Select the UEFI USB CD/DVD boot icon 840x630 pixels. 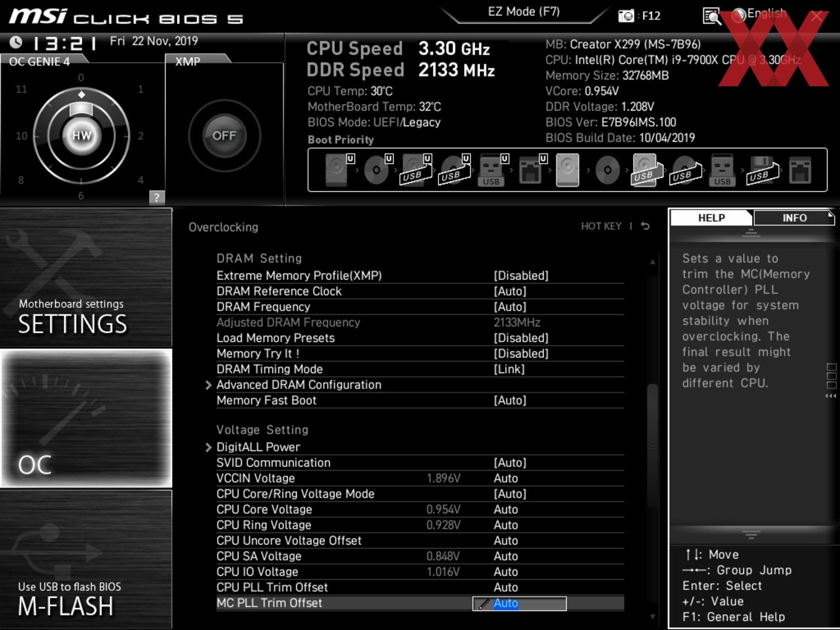click(x=455, y=170)
